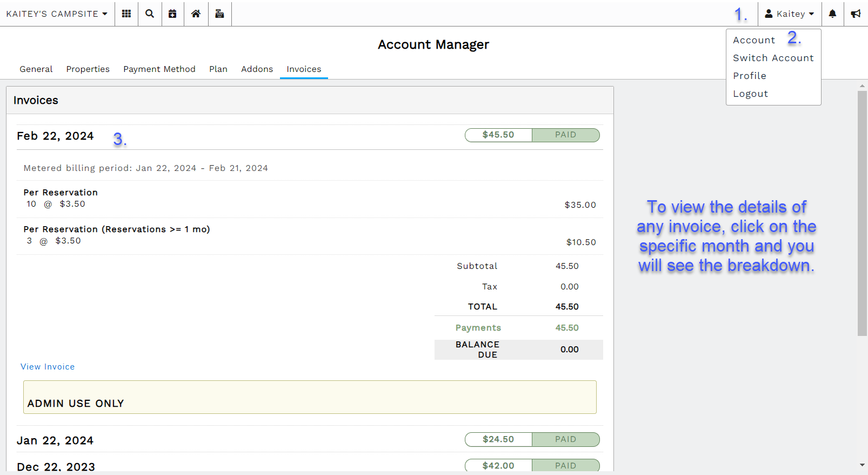Choose Account from the user menu
This screenshot has height=475, width=868.
(x=754, y=40)
